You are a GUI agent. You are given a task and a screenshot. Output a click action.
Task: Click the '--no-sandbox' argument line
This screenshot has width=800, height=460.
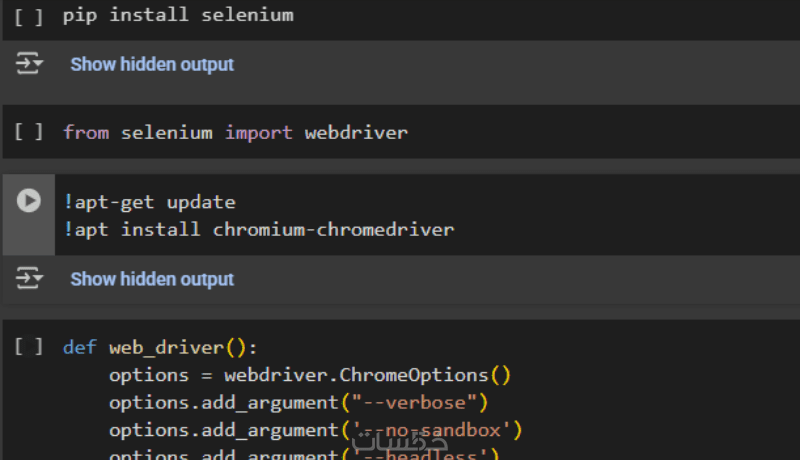[315, 431]
